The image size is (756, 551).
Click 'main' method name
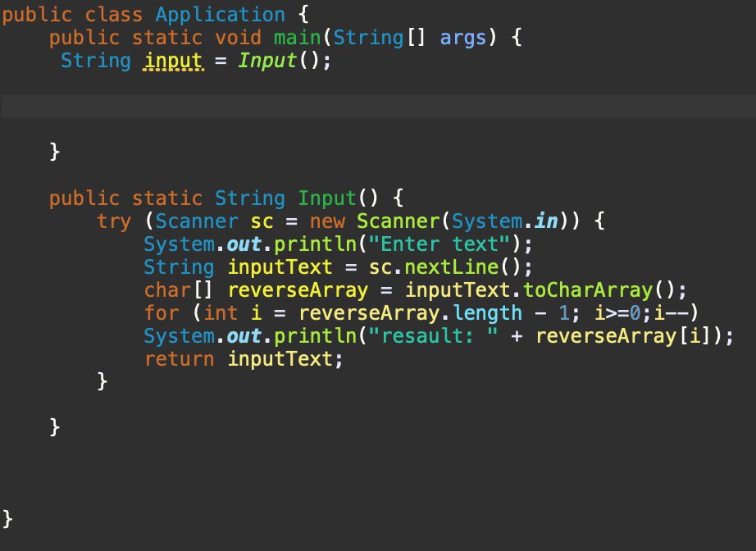tap(298, 38)
